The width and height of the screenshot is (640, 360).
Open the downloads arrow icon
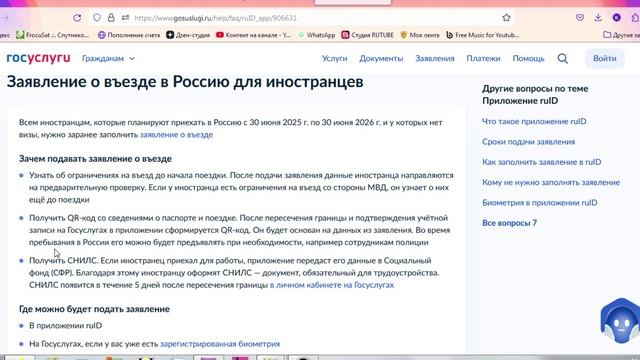pos(598,18)
